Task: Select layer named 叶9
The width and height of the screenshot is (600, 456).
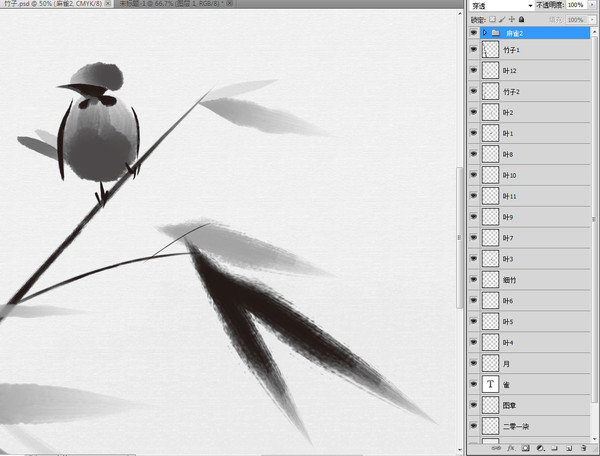Action: (x=536, y=217)
